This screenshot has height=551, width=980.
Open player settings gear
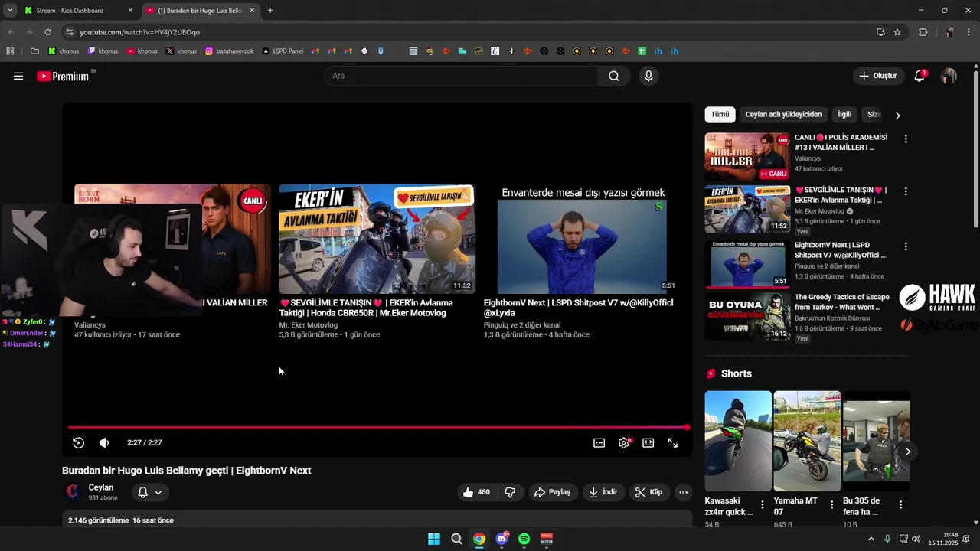624,442
